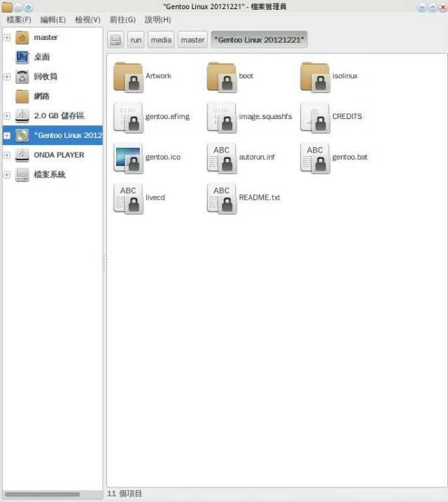Select the 'gentoo.bat' file name label
This screenshot has width=448, height=502.
350,158
